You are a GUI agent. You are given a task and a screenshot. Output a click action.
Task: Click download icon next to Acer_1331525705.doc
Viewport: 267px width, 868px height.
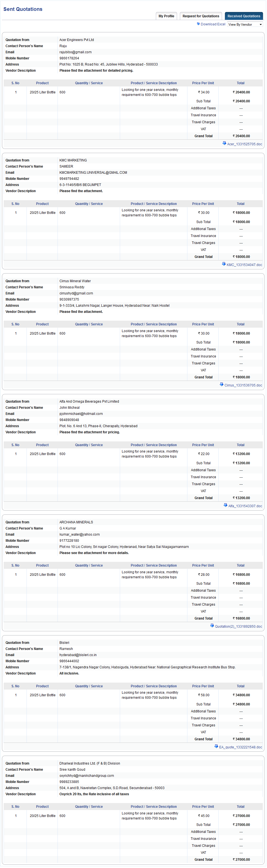point(225,144)
